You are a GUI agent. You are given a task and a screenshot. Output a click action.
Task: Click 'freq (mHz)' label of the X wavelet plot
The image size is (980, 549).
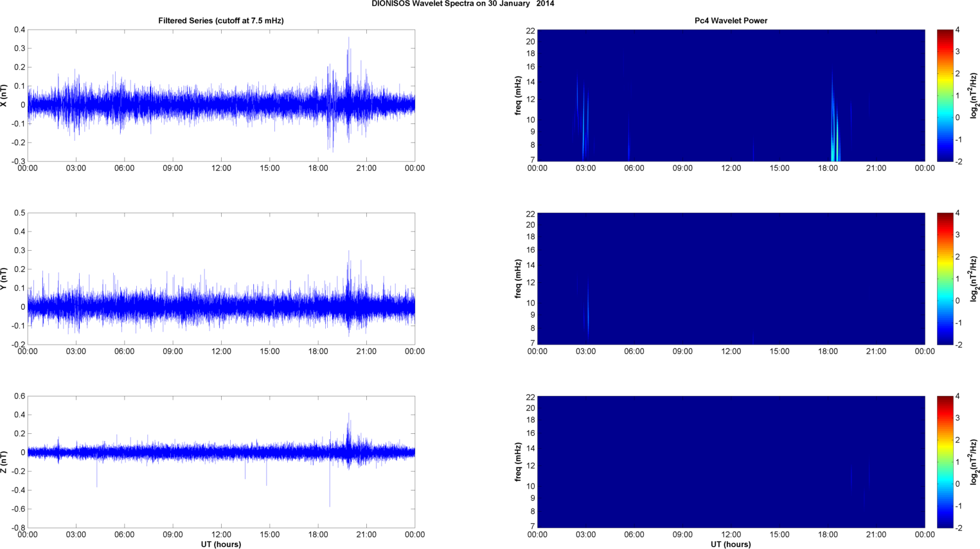[518, 95]
